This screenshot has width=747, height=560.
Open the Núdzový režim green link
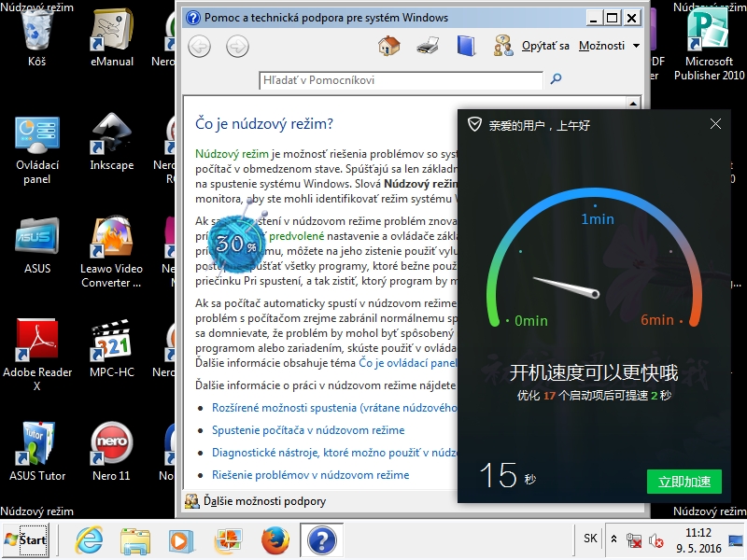pos(232,154)
